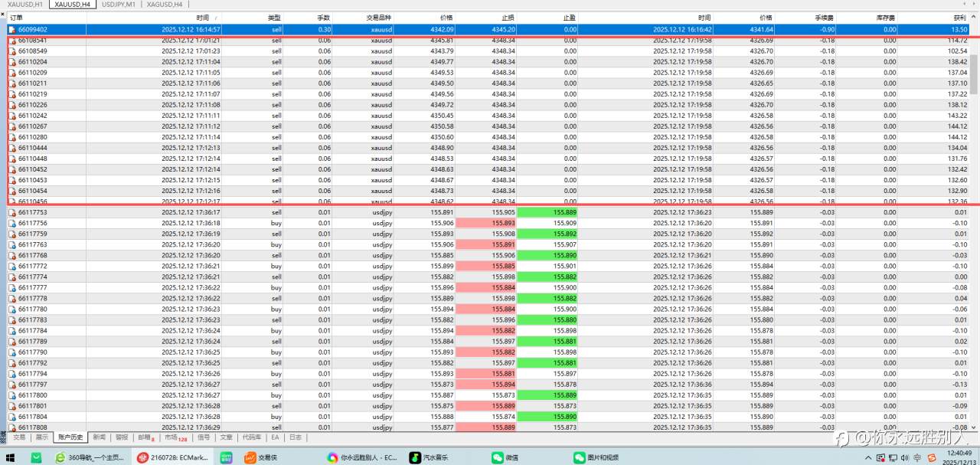Open the 2160728: ECMarkets taskbar window
The image size is (980, 465).
(173, 457)
